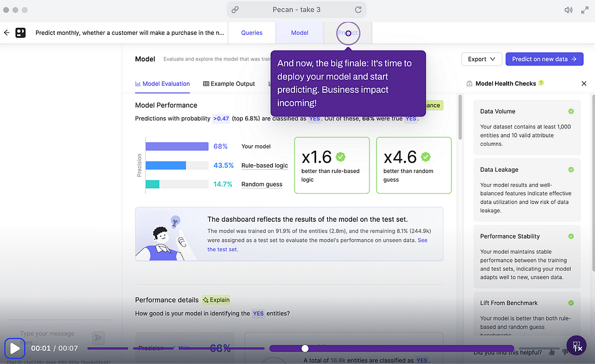Click the Pecan logo icon
Viewport: 595px width, 364px height.
point(20,33)
